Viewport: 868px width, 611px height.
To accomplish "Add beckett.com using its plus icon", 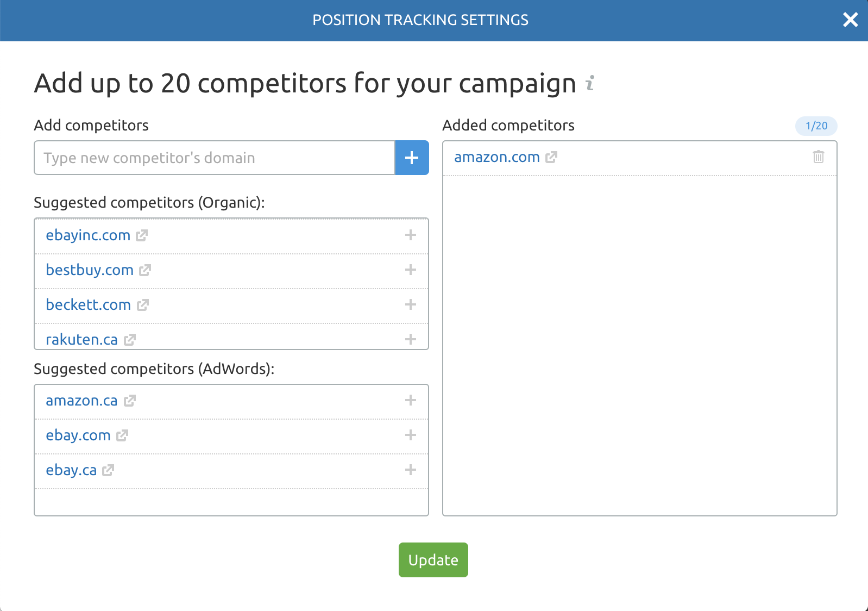I will (411, 304).
